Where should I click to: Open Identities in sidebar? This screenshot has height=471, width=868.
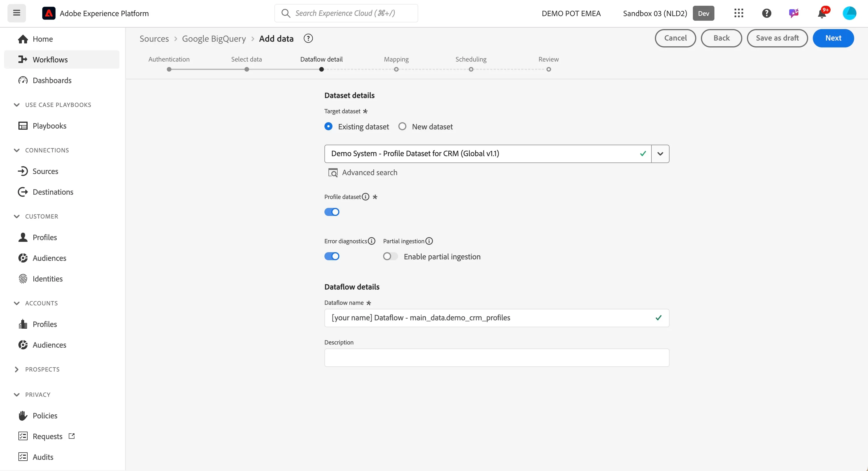62,279
